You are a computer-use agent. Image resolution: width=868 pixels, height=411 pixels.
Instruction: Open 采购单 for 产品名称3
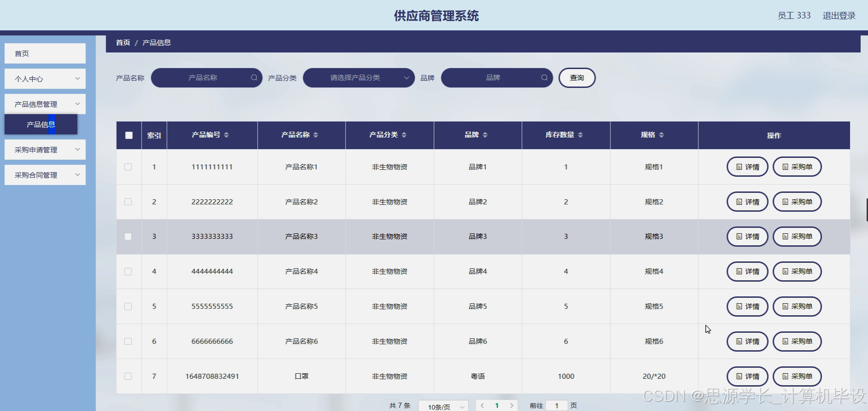pyautogui.click(x=797, y=237)
